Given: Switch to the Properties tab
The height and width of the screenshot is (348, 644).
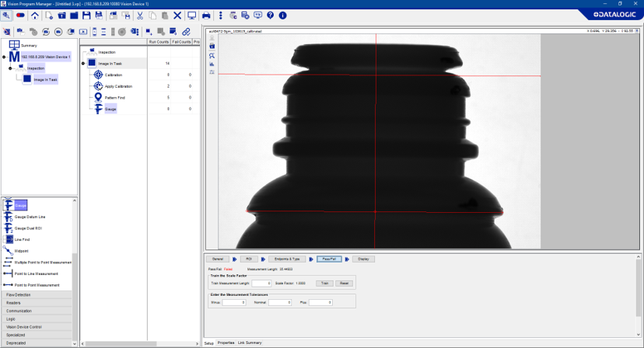Looking at the screenshot, I should pos(226,343).
